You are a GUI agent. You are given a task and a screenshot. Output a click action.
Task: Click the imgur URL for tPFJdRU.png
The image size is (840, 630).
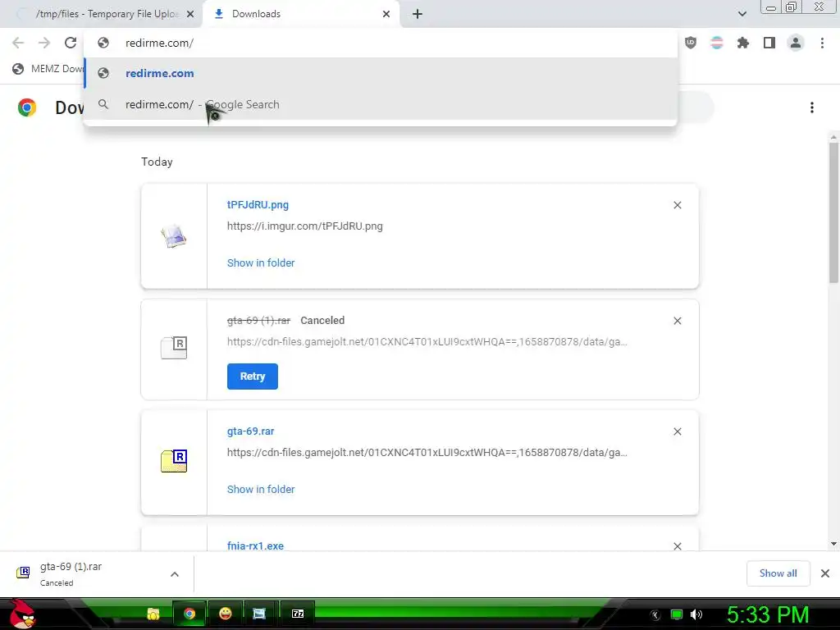click(x=305, y=226)
